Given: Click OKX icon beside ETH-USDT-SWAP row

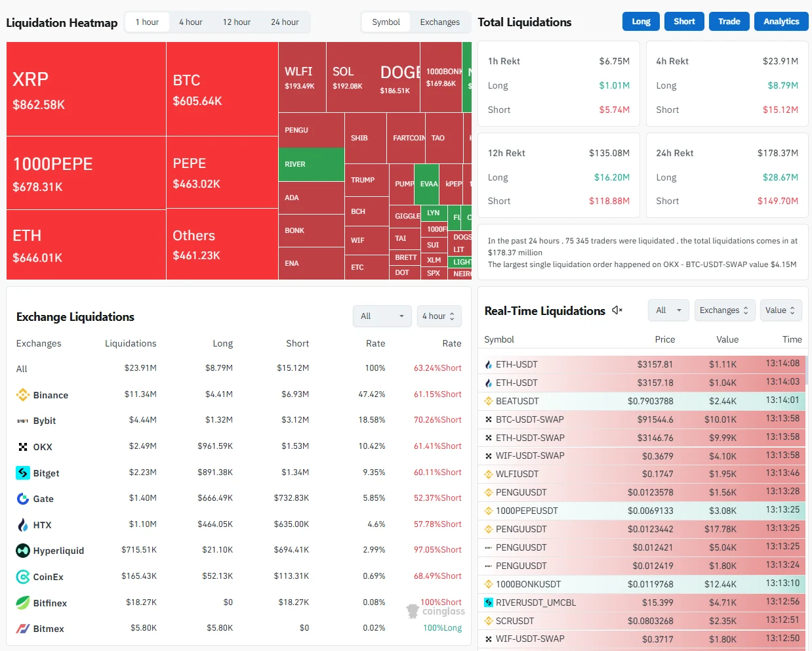Looking at the screenshot, I should point(489,438).
